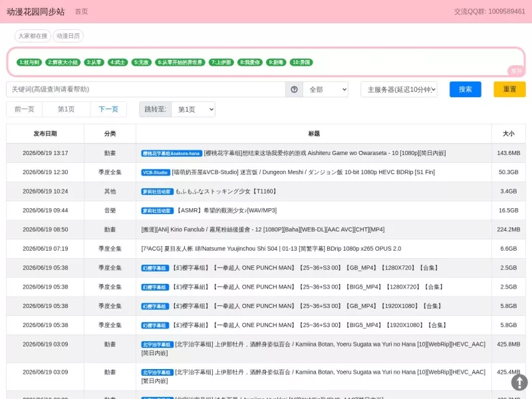Click the 音樂 category cell
This screenshot has height=399, width=532.
point(110,210)
